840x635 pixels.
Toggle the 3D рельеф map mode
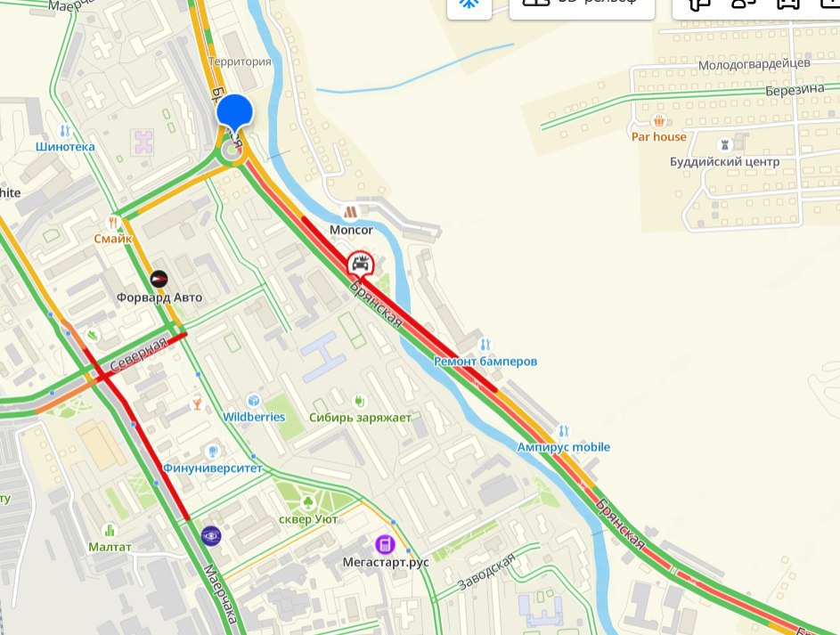pos(582,5)
